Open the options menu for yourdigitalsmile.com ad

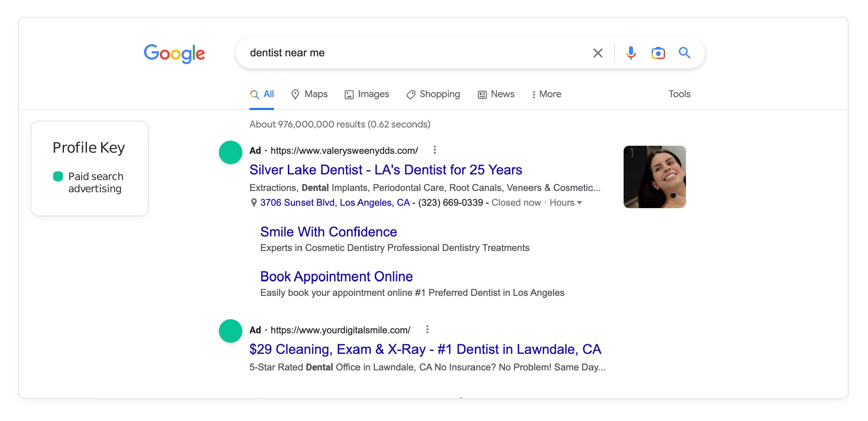tap(427, 330)
